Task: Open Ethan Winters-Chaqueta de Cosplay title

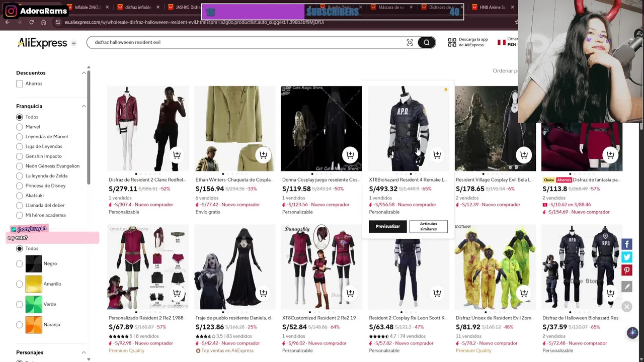Action: pos(234,179)
